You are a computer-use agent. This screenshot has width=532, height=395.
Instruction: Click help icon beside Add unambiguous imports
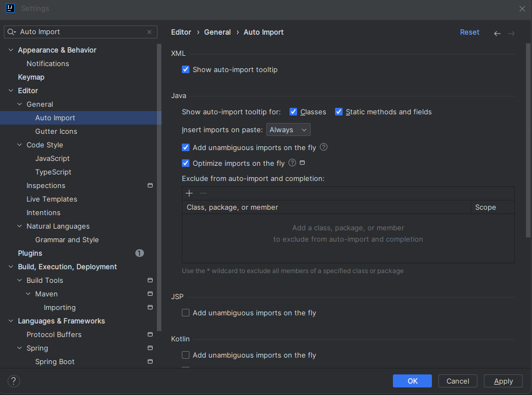pyautogui.click(x=324, y=147)
